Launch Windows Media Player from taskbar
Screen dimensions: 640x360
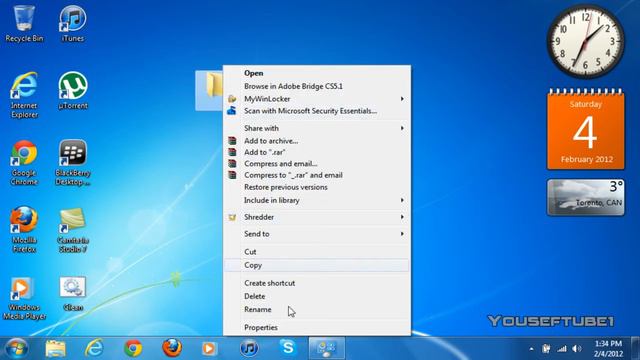[x=209, y=349]
